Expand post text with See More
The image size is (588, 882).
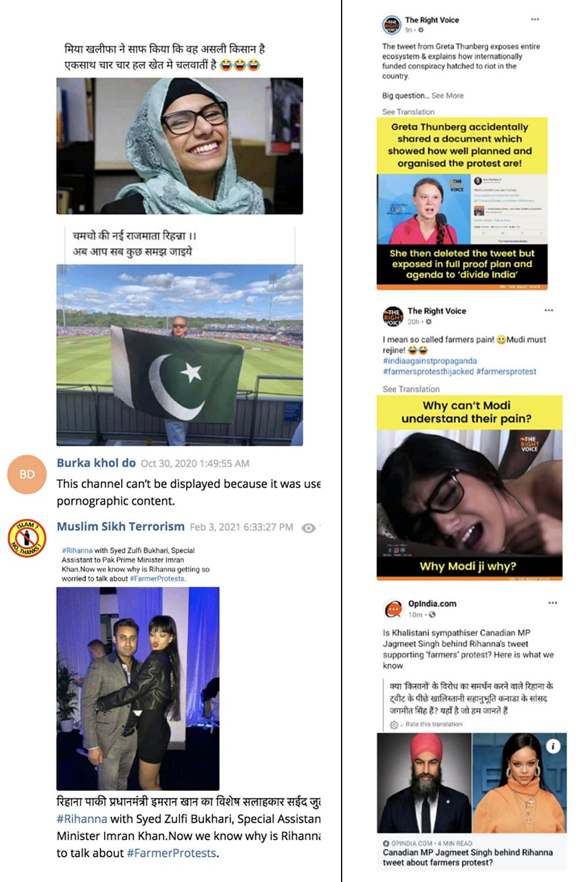[447, 95]
